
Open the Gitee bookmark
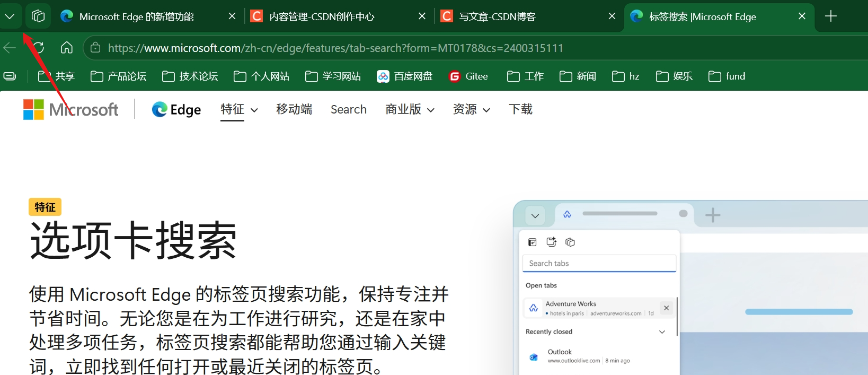pos(468,76)
